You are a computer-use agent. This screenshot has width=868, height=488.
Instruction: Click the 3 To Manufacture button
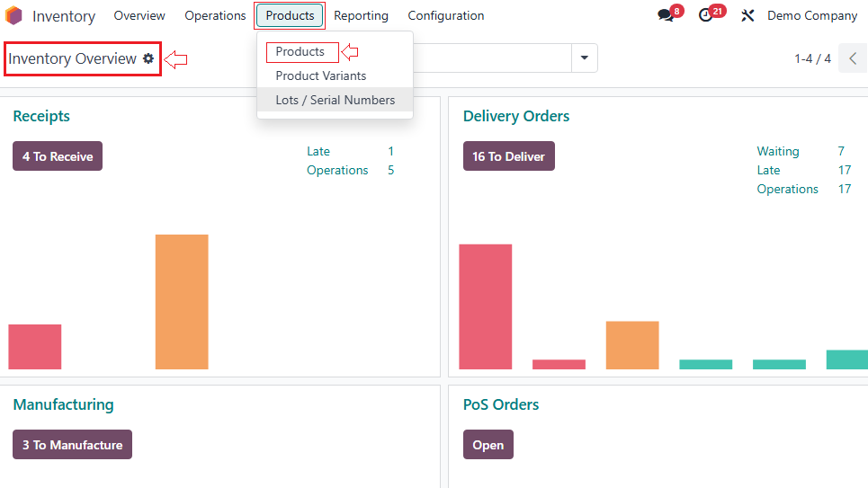point(72,445)
